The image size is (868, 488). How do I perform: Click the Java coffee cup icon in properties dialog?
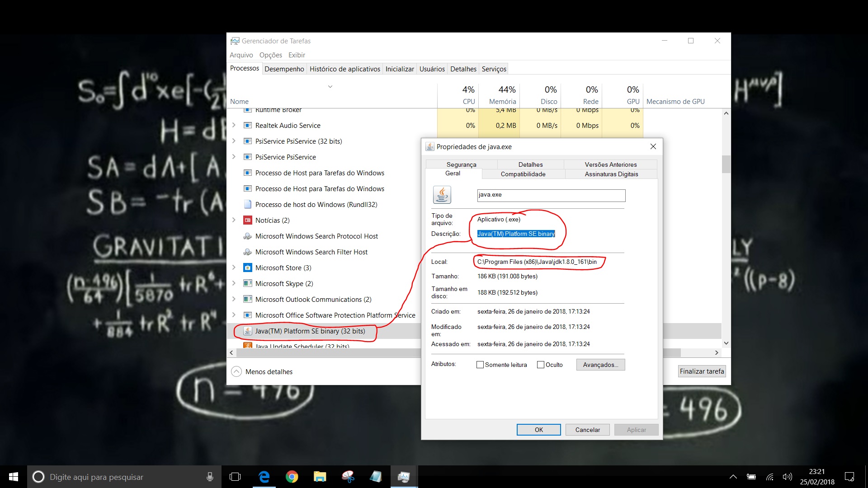(x=442, y=195)
